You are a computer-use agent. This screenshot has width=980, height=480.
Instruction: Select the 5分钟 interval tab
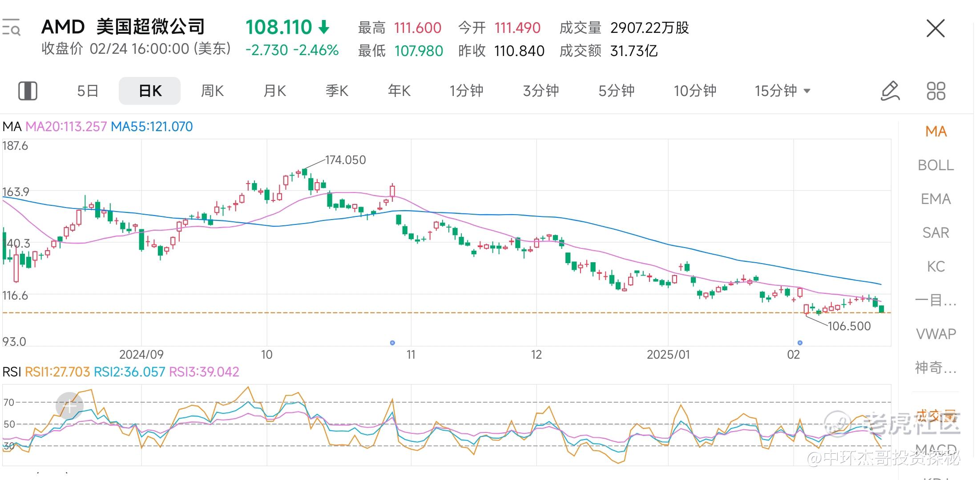tap(617, 91)
